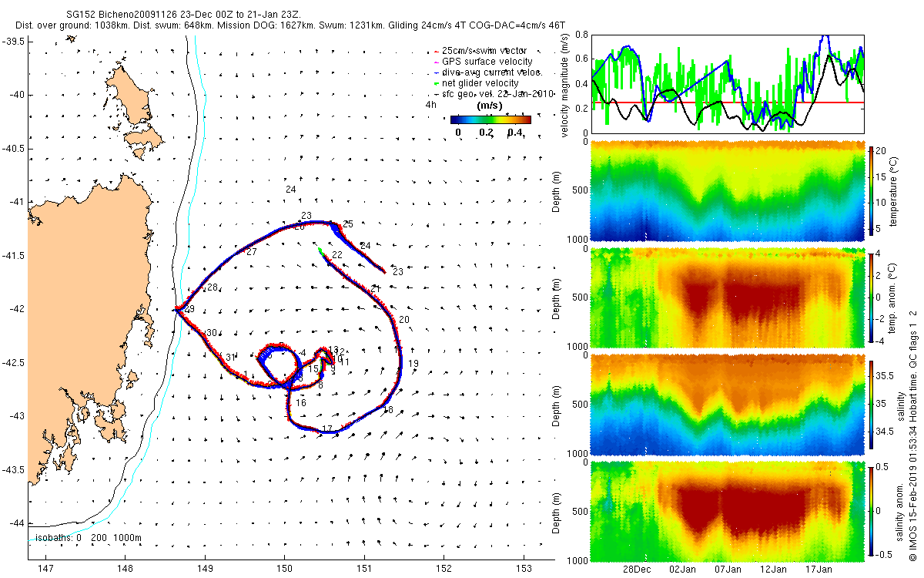924x578 pixels.
Task: Click legend entry 'net glider velocity'
Action: [x=476, y=83]
